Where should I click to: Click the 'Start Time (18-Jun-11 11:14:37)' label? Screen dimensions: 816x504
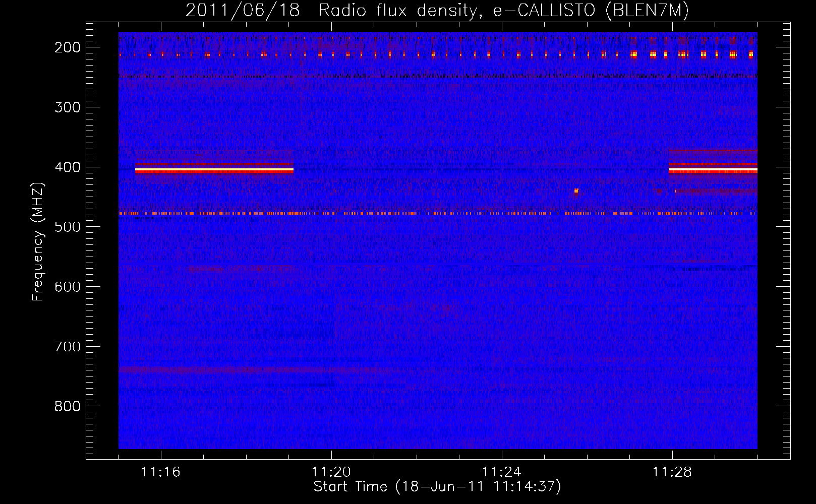(437, 487)
